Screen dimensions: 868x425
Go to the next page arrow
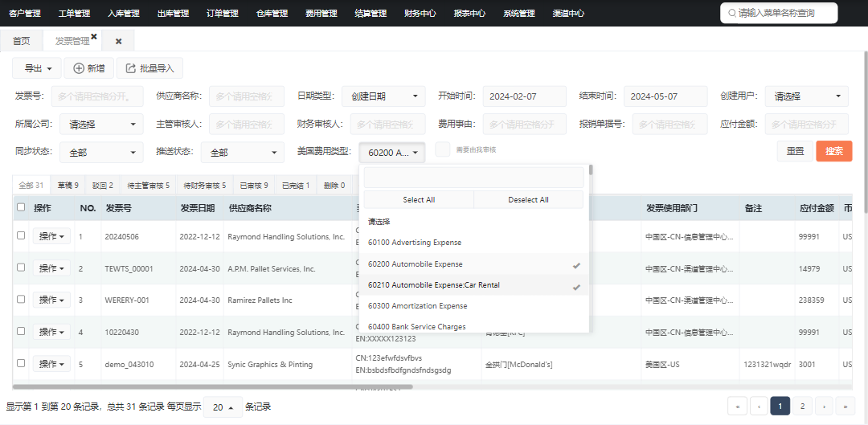(824, 407)
